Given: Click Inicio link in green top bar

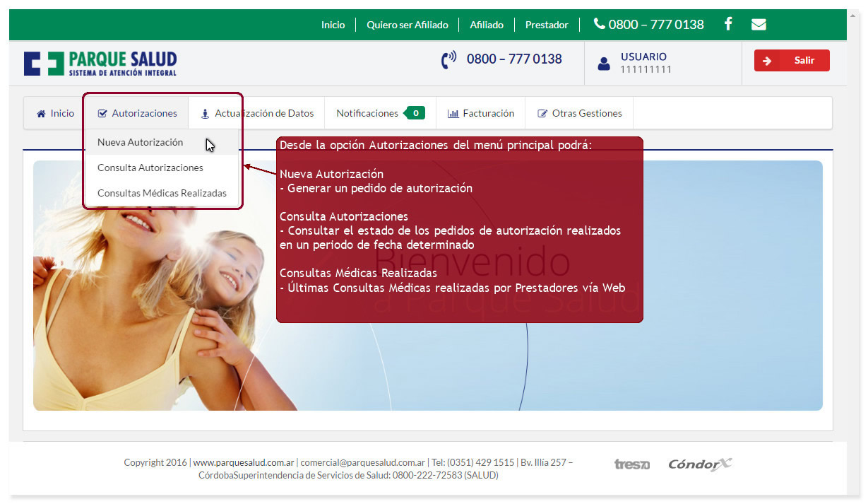Looking at the screenshot, I should tap(333, 25).
